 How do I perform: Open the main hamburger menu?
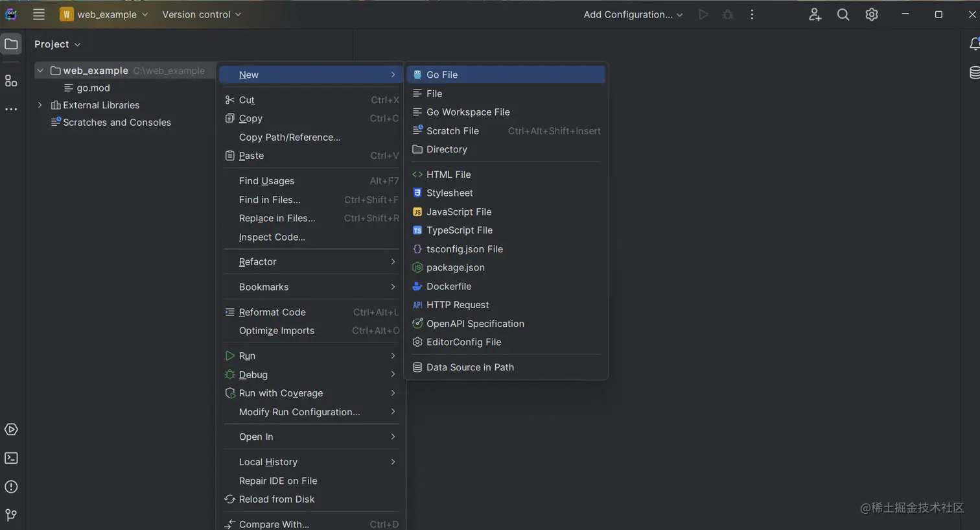[x=39, y=14]
